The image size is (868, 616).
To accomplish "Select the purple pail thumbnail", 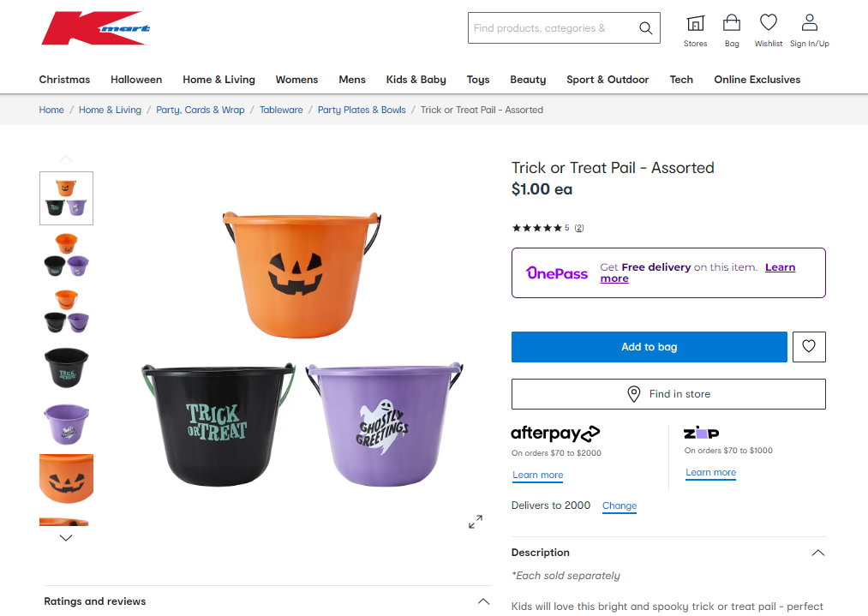I will 67,424.
